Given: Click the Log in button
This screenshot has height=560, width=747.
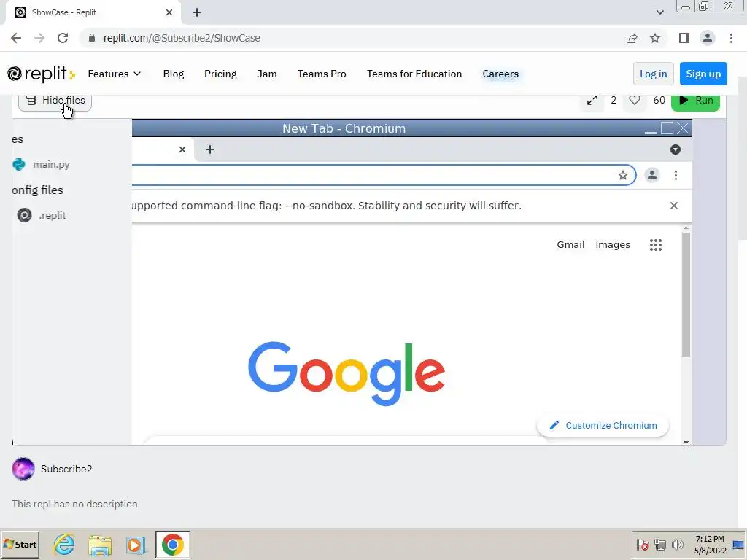Looking at the screenshot, I should [x=653, y=74].
